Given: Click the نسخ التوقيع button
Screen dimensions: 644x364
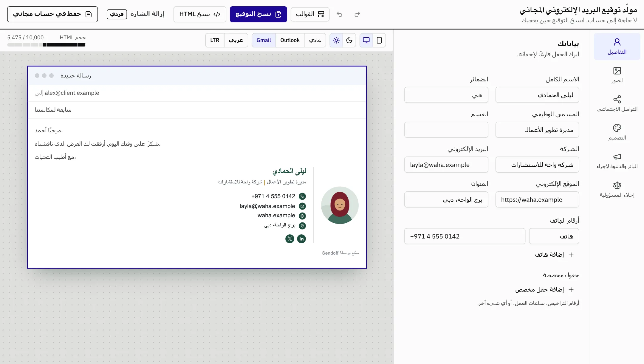Looking at the screenshot, I should pyautogui.click(x=258, y=14).
